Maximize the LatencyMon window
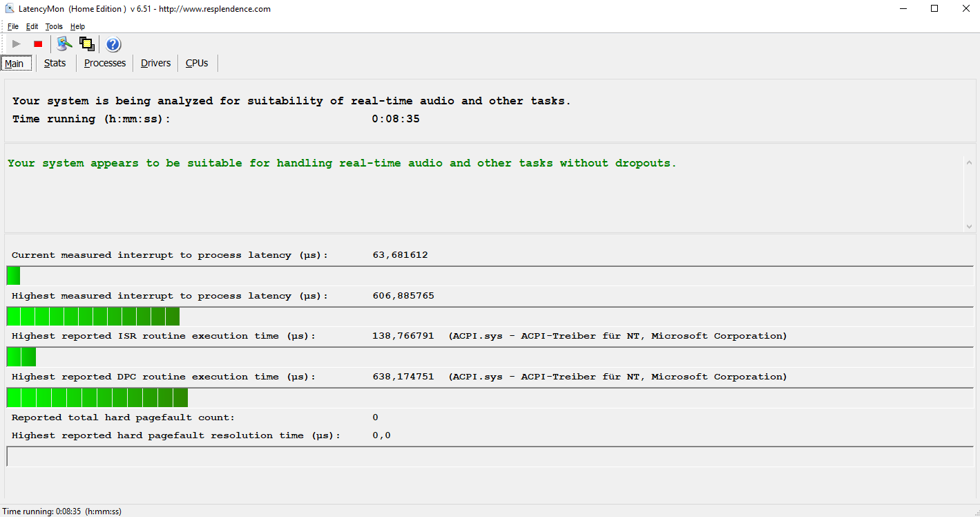The width and height of the screenshot is (980, 517). (934, 9)
